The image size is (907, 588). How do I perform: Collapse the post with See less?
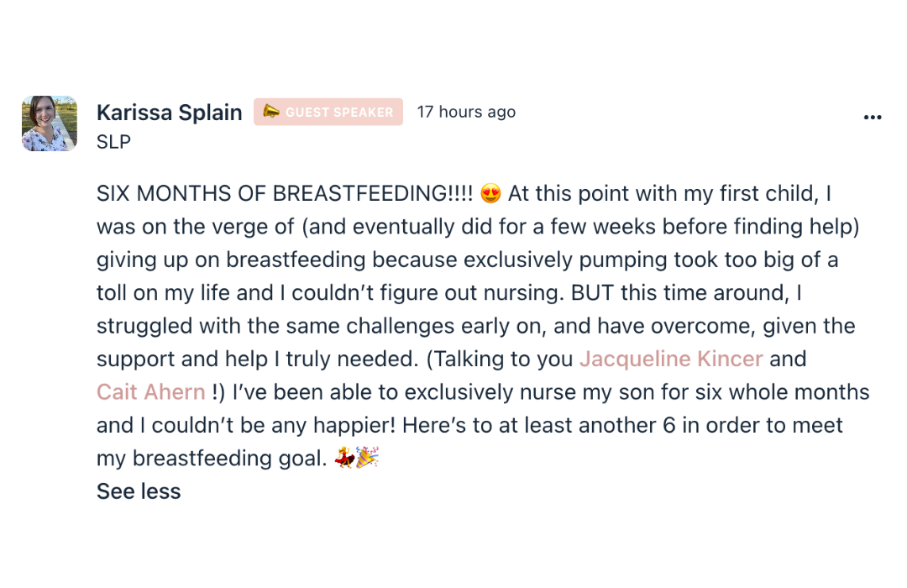pyautogui.click(x=139, y=491)
